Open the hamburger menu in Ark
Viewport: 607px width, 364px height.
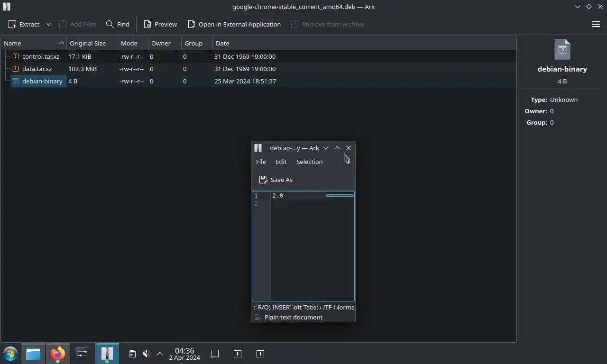(x=596, y=24)
